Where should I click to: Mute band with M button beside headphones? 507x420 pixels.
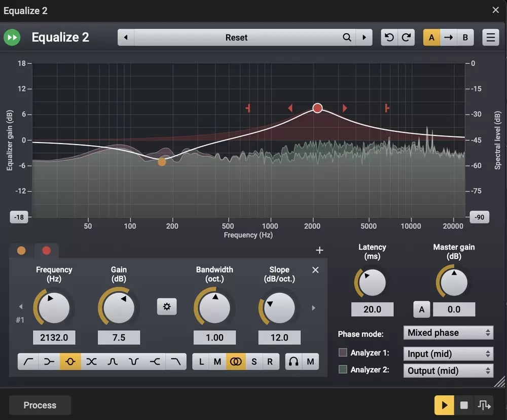click(310, 362)
